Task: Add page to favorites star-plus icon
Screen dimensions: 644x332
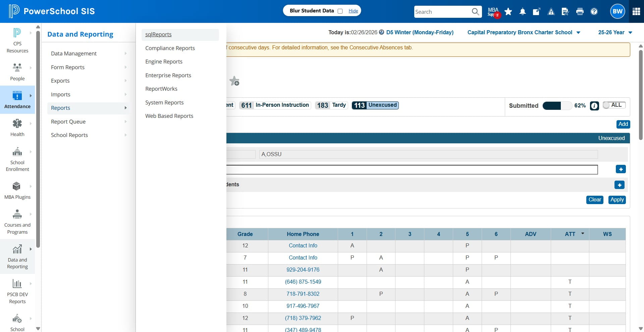Action: pyautogui.click(x=234, y=81)
